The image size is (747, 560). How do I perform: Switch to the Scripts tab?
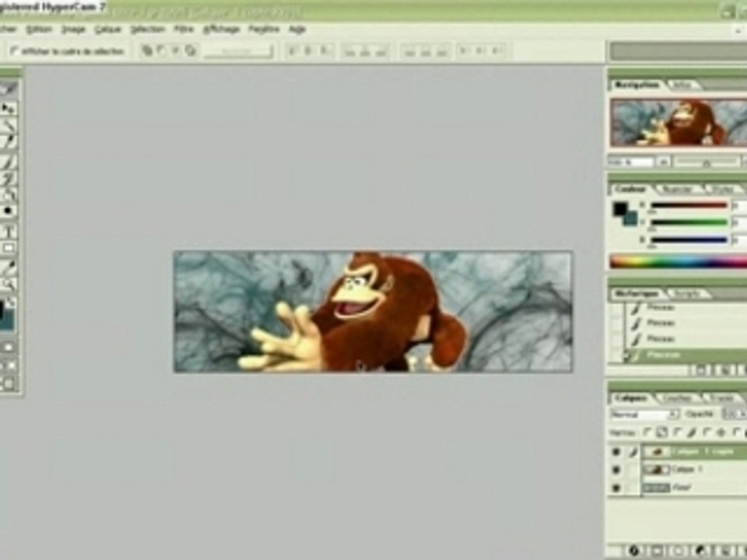[x=687, y=294]
